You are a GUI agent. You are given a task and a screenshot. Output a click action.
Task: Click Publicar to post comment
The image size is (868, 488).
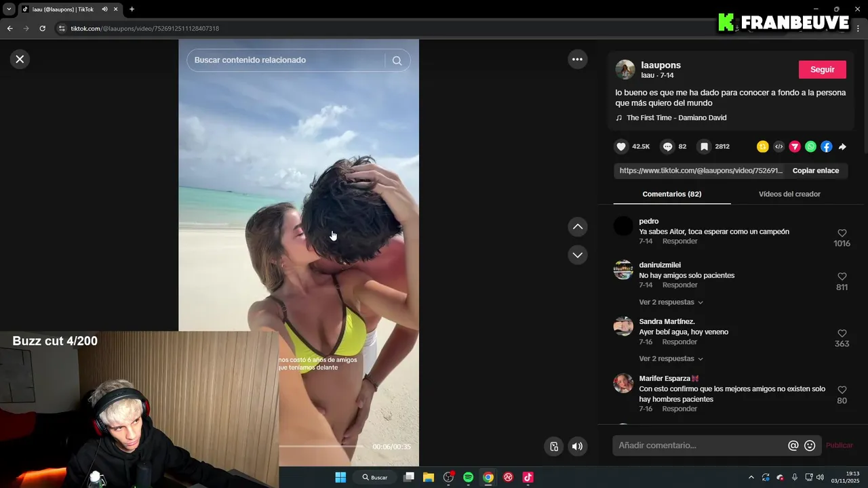839,445
